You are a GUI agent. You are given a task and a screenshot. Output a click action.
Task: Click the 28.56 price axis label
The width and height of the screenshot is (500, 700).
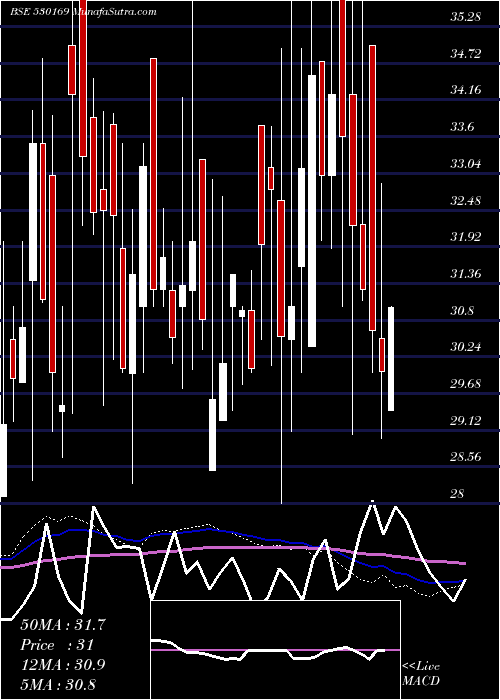466,457
